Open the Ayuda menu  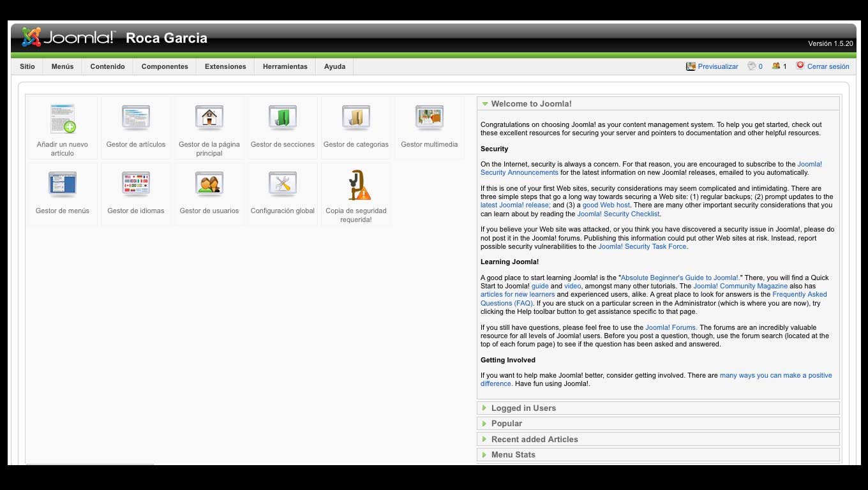(x=334, y=66)
